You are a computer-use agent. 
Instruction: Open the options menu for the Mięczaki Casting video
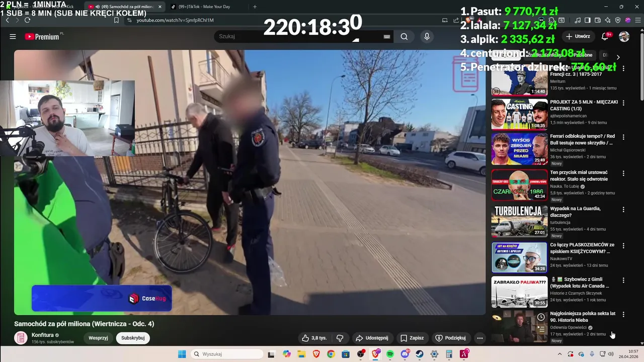[623, 103]
